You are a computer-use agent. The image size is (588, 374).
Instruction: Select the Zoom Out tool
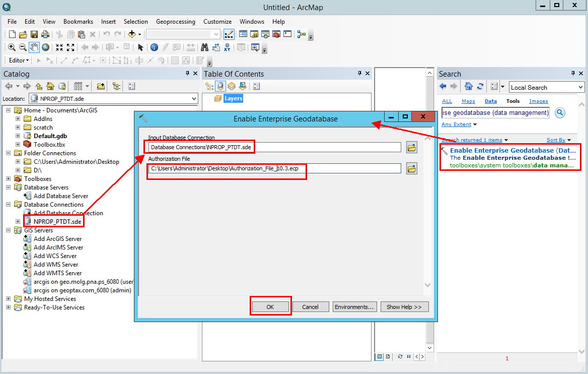[23, 47]
